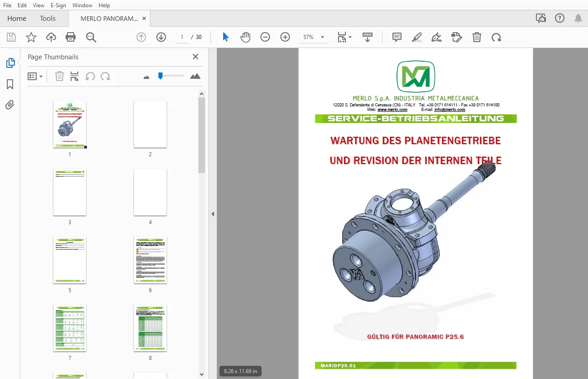Select the MERLO PANORAM document tab
Viewport: 588px width, 379px height.
click(109, 19)
